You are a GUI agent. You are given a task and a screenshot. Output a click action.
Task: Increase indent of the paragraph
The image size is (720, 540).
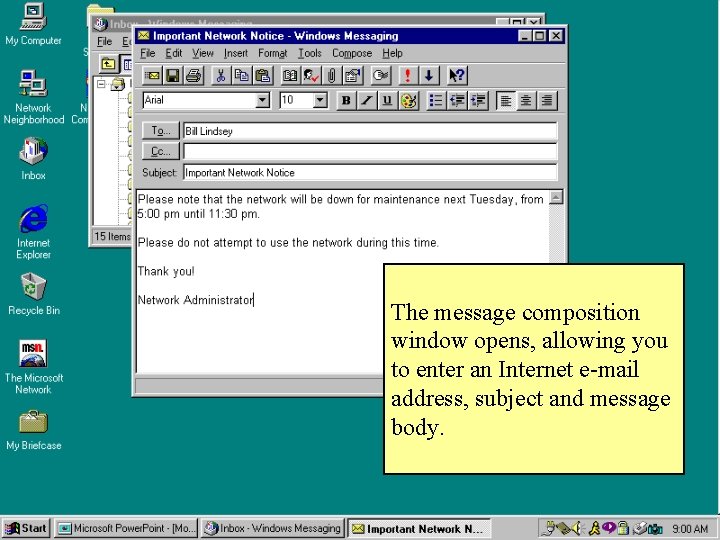(x=478, y=101)
